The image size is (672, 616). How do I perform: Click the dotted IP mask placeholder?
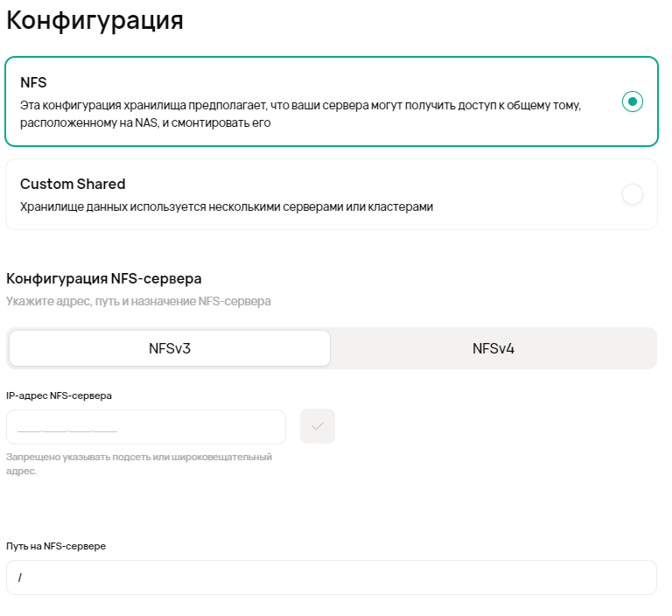pyautogui.click(x=67, y=428)
